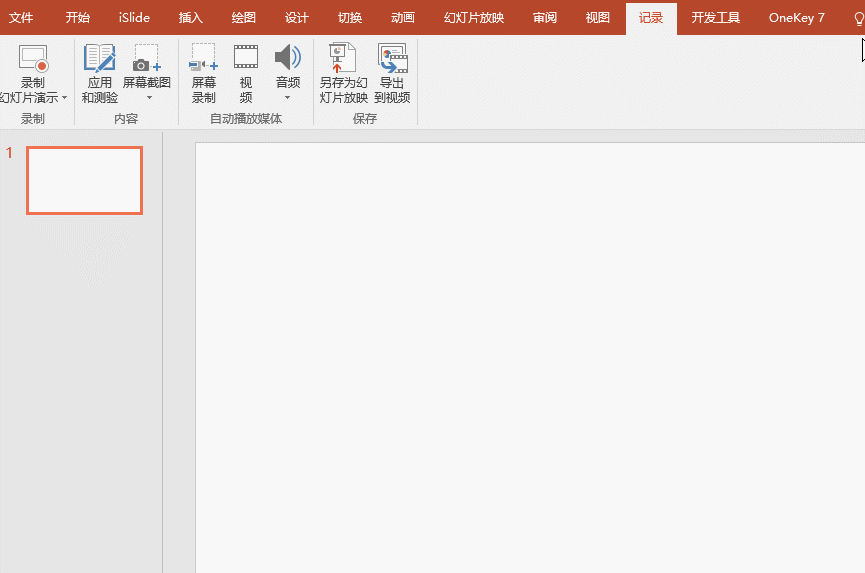
Task: Click the 屏幕截图 camera icon
Action: (147, 58)
